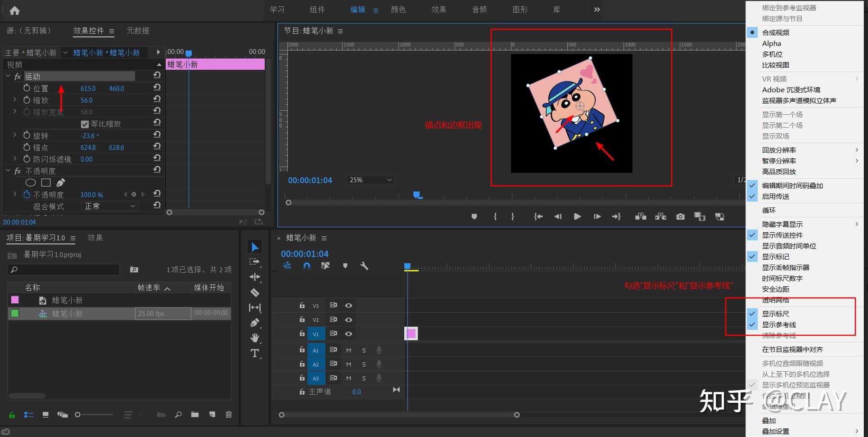This screenshot has height=437, width=868.
Task: Collapse the 不透明度 effect group
Action: click(8, 171)
